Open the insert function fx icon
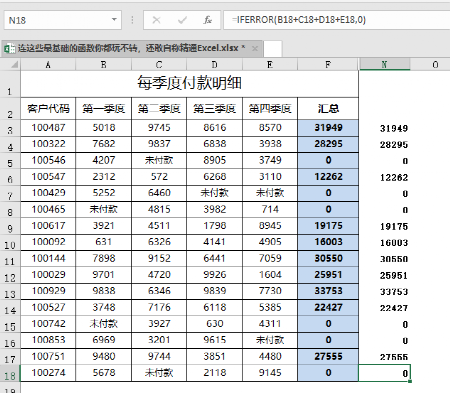The image size is (450, 393). [x=208, y=20]
